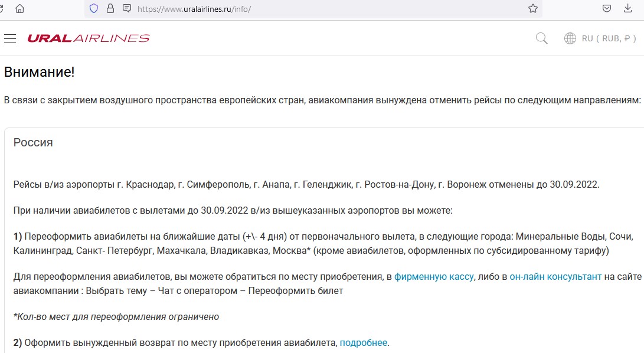Click the limited seats note in italics

pyautogui.click(x=116, y=316)
